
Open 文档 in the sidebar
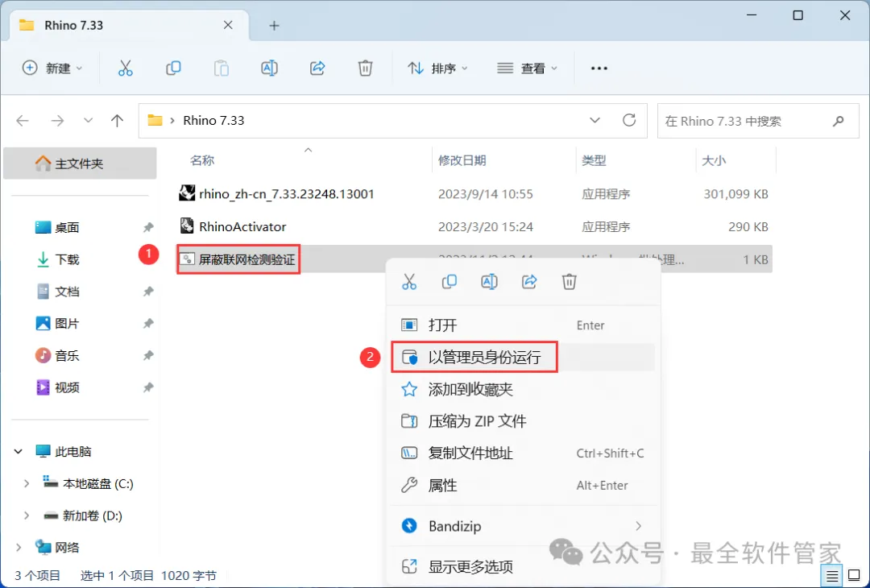pyautogui.click(x=67, y=292)
